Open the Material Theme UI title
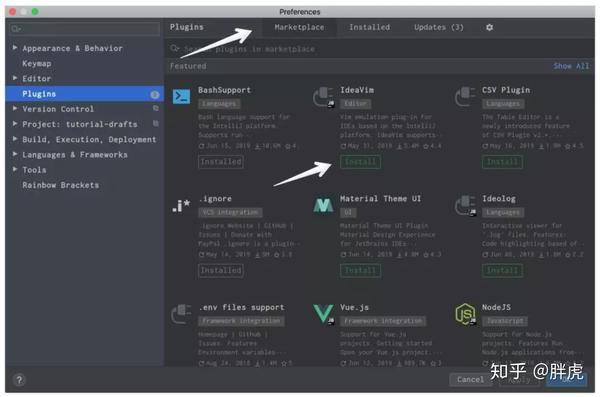The height and width of the screenshot is (397, 600). click(x=380, y=199)
